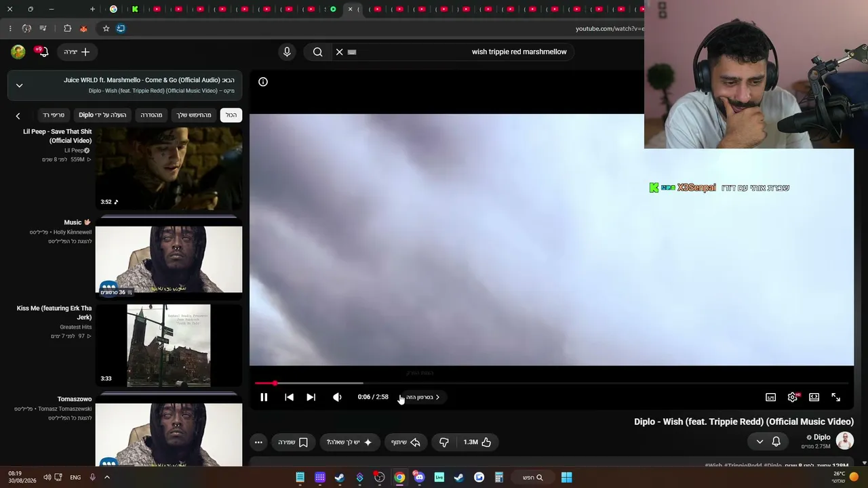This screenshot has height=488, width=868.
Task: Open YouTube notifications bell
Action: (x=43, y=52)
